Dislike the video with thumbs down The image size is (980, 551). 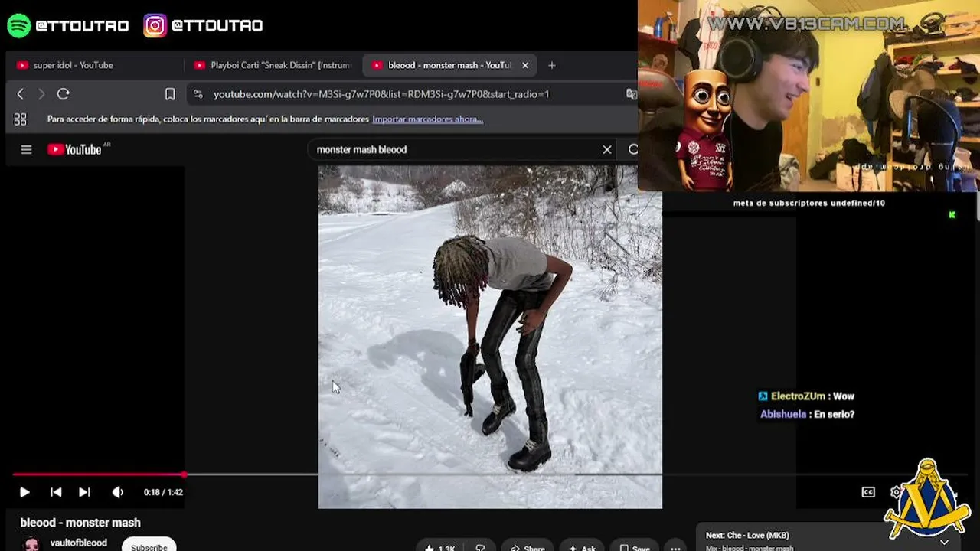coord(480,547)
